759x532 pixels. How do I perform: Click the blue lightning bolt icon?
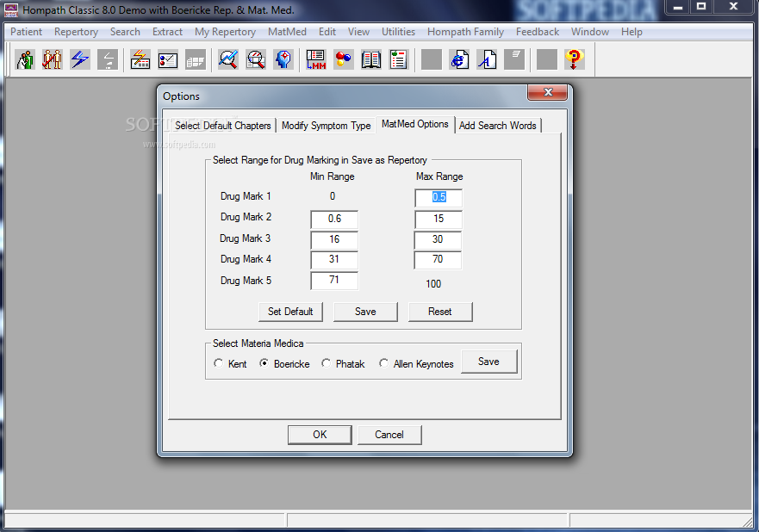pos(80,59)
